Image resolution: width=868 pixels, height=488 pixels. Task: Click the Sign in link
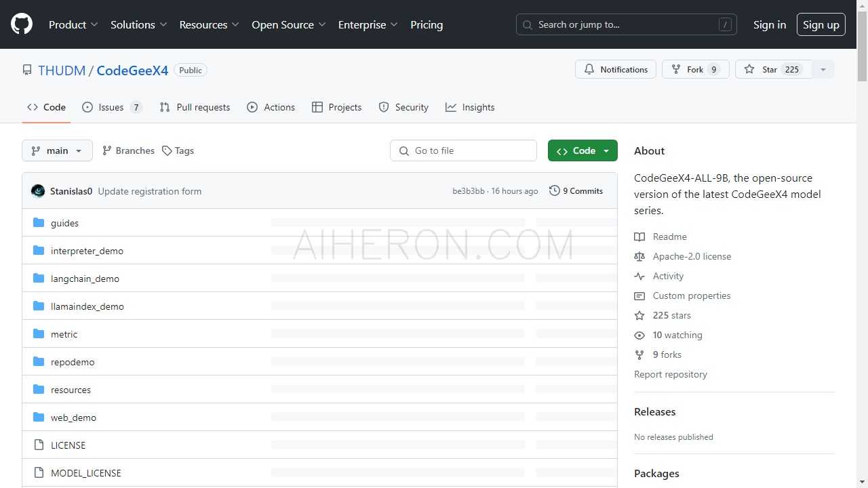click(770, 24)
